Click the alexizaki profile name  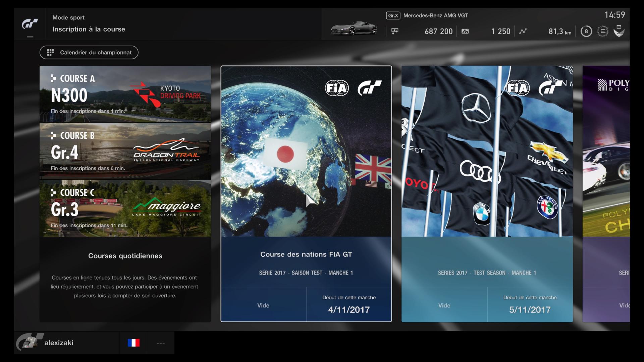[59, 343]
